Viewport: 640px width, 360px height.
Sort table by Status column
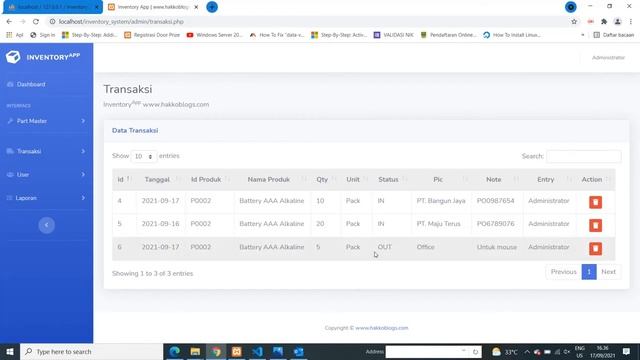[x=391, y=180]
